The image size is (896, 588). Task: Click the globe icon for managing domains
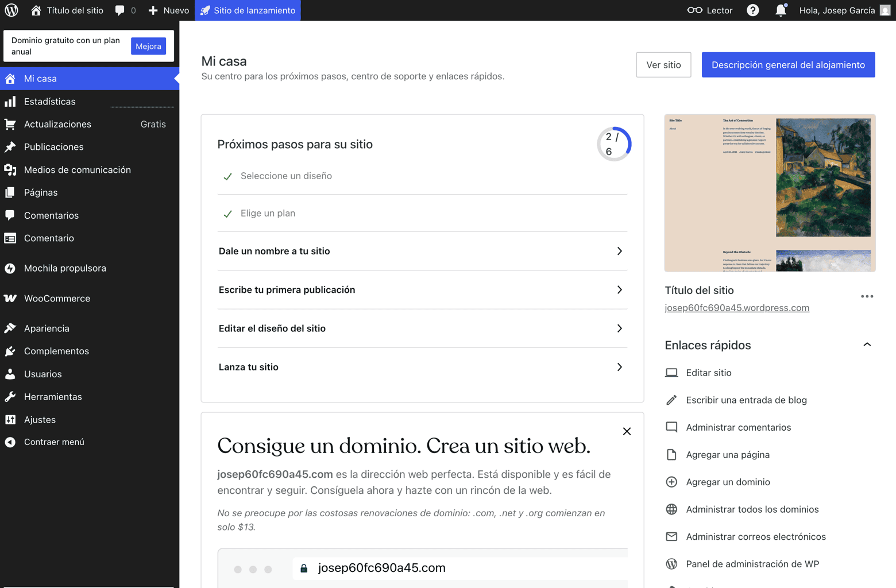(x=671, y=509)
